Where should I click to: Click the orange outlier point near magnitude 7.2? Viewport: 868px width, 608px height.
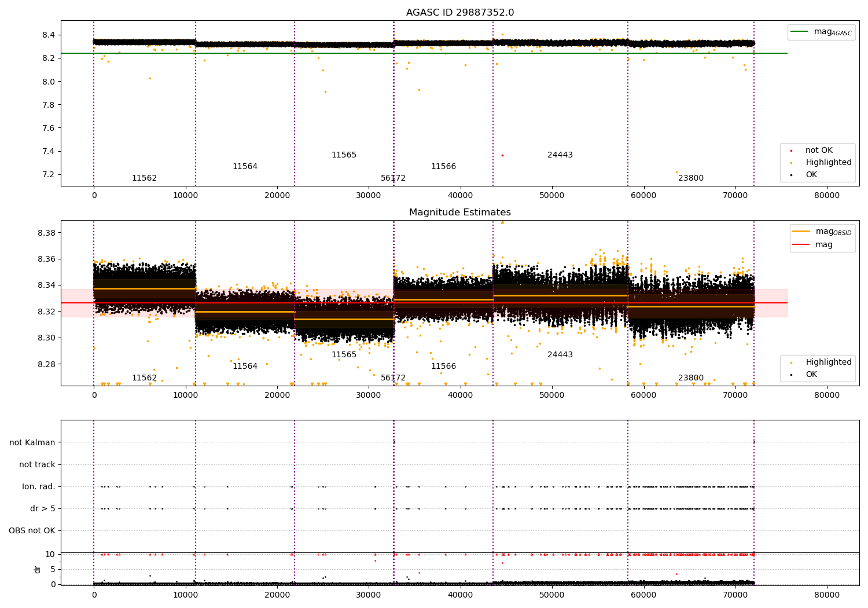[x=676, y=172]
